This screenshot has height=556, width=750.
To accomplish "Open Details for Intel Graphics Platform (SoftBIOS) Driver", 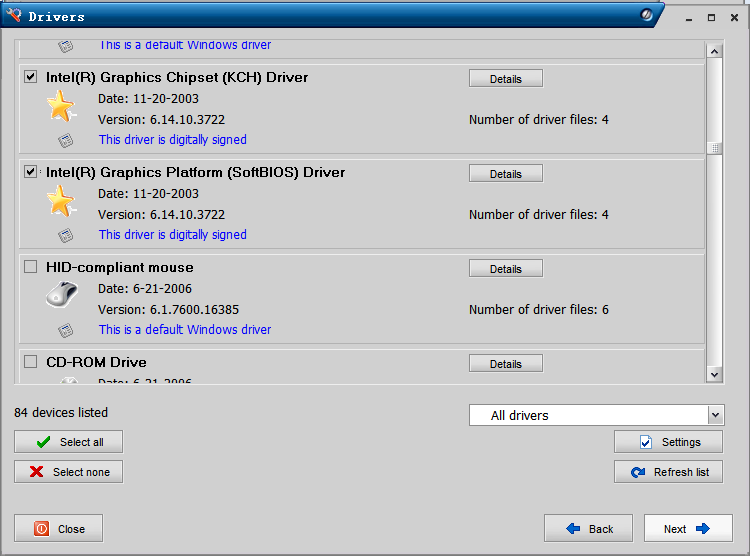I will click(x=506, y=173).
